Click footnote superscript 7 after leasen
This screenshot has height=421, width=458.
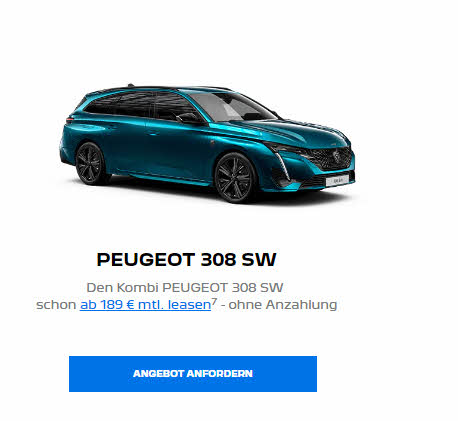214,301
